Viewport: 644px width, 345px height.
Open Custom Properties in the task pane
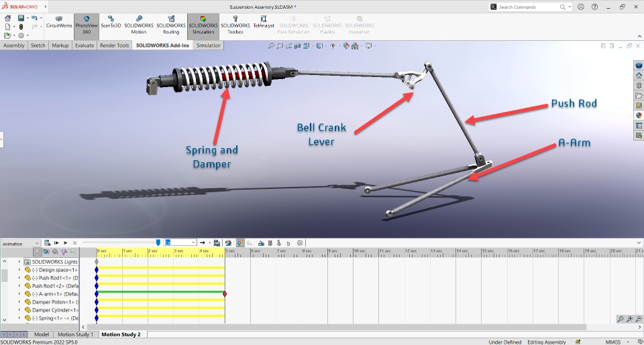point(639,125)
